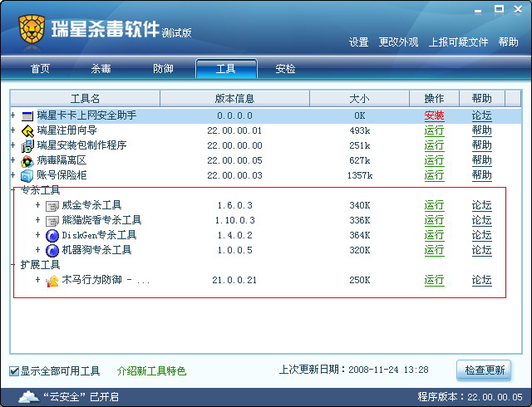The image size is (532, 407).
Task: Click 安装 link for 瑞星卡卡上网安全助手
Action: pos(434,115)
